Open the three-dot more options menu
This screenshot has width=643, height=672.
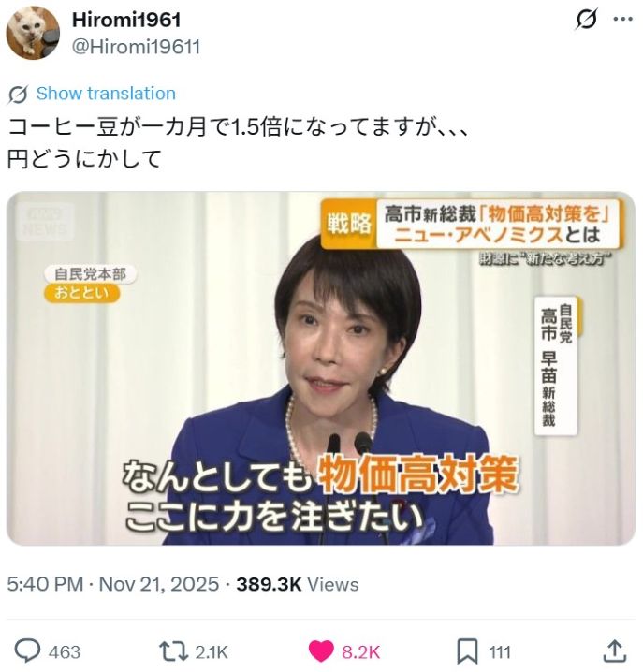click(623, 20)
